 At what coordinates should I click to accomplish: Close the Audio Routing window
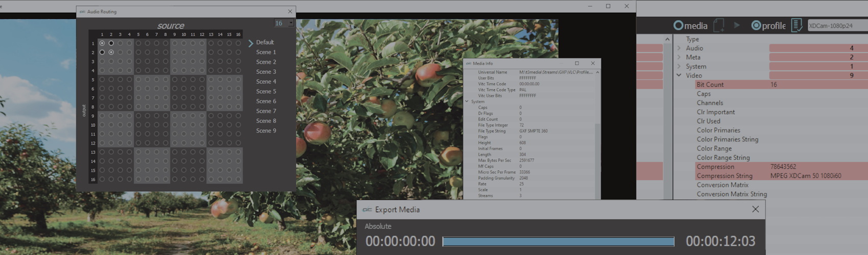coord(290,11)
